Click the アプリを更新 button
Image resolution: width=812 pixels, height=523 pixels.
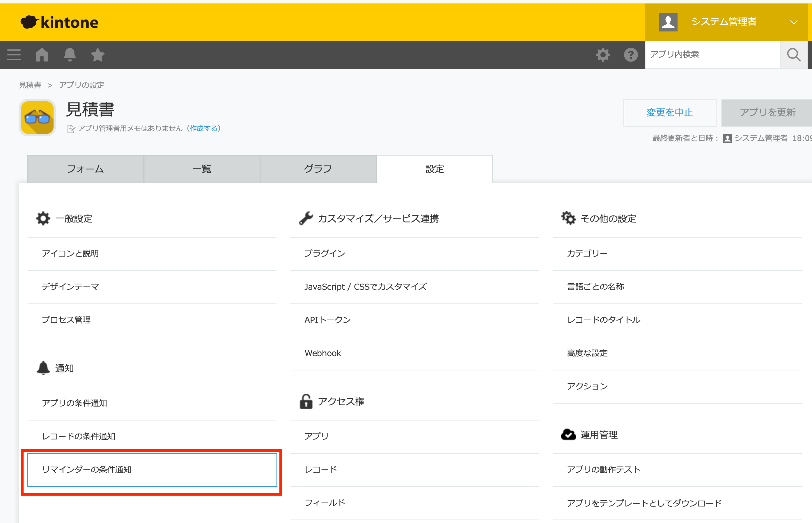(767, 112)
